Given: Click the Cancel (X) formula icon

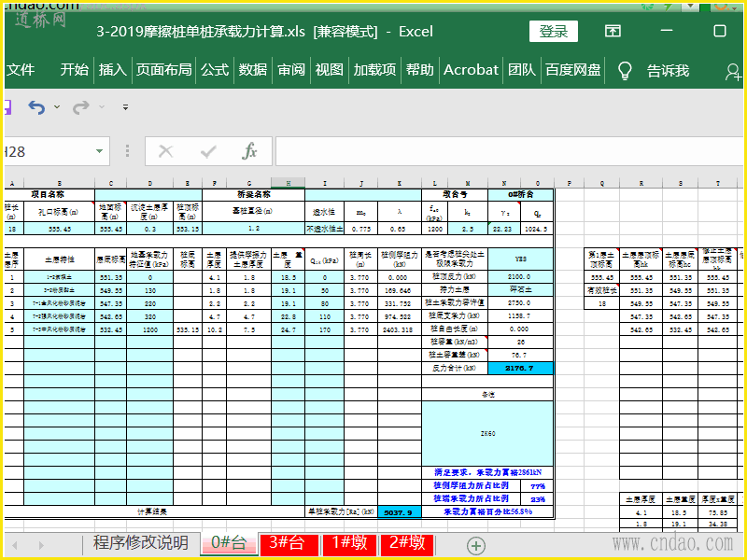Looking at the screenshot, I should 165,151.
